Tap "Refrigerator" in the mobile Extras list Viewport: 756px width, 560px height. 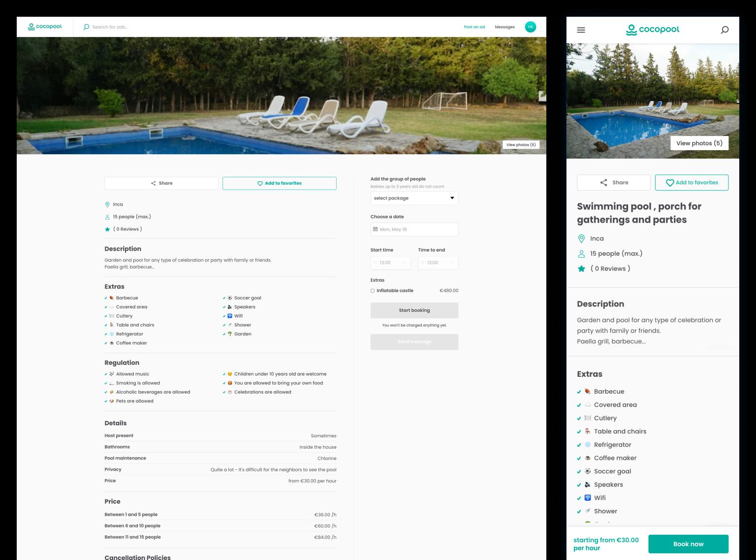point(613,445)
